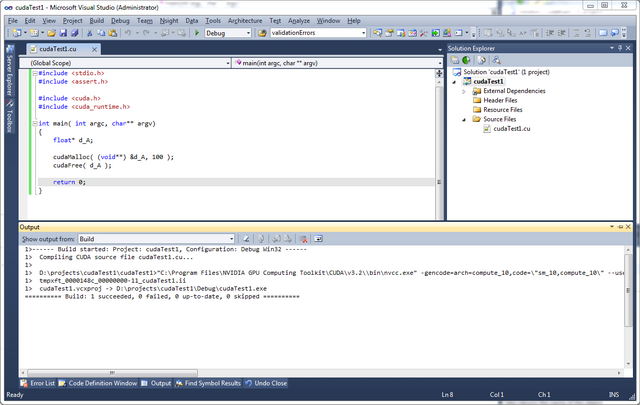Open the Toolbox side tab

10,116
